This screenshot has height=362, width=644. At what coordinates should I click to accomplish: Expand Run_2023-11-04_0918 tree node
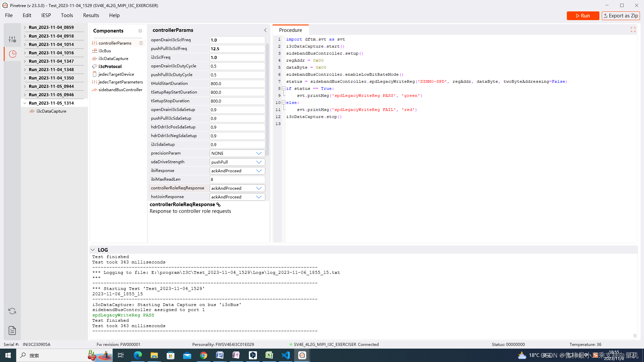click(x=25, y=36)
